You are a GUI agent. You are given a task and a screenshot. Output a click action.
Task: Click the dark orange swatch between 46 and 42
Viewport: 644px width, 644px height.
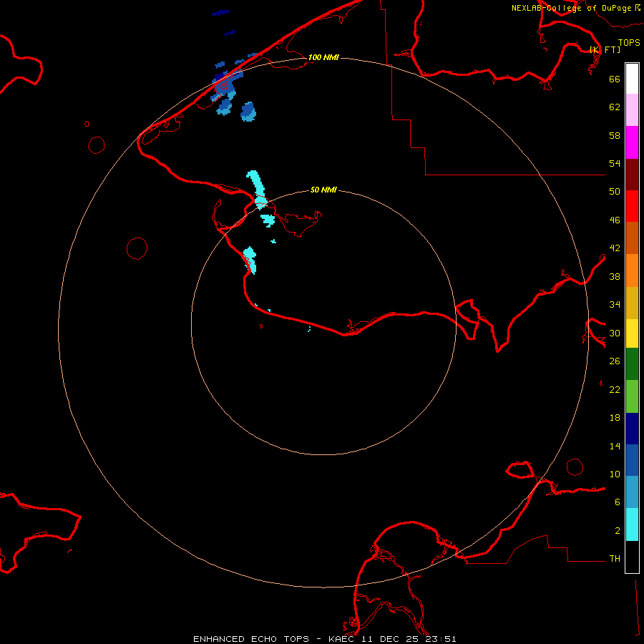point(632,238)
